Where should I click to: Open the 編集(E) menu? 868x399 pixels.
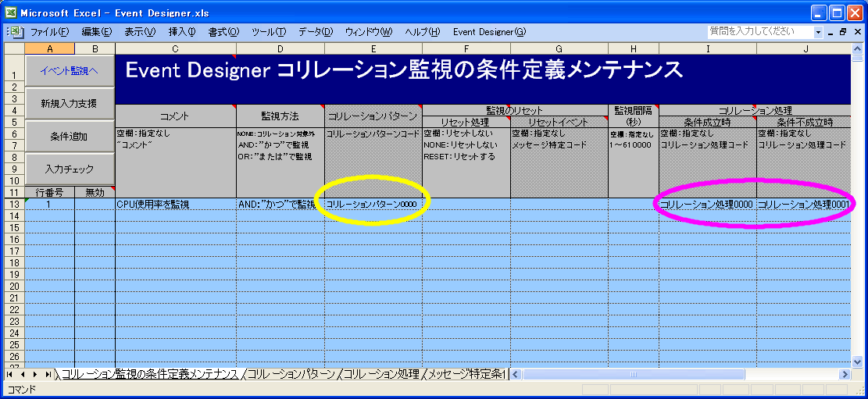pos(97,32)
